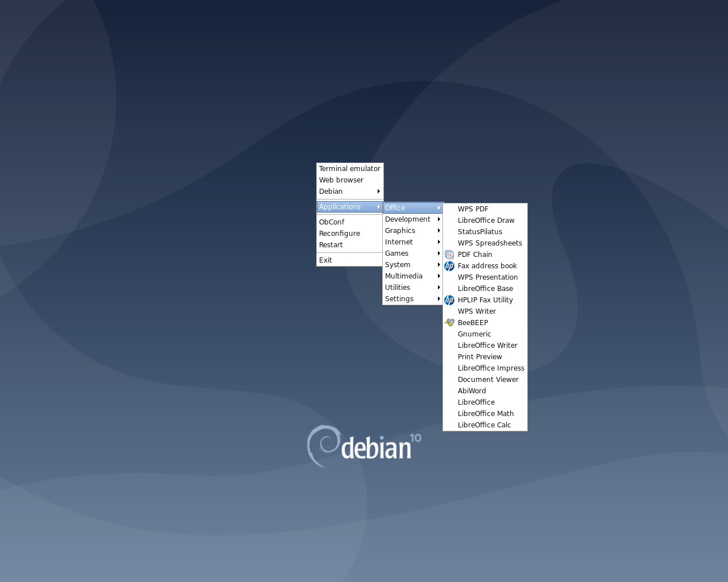Click the HP icon beside HPLIP Fax Utility

(449, 300)
